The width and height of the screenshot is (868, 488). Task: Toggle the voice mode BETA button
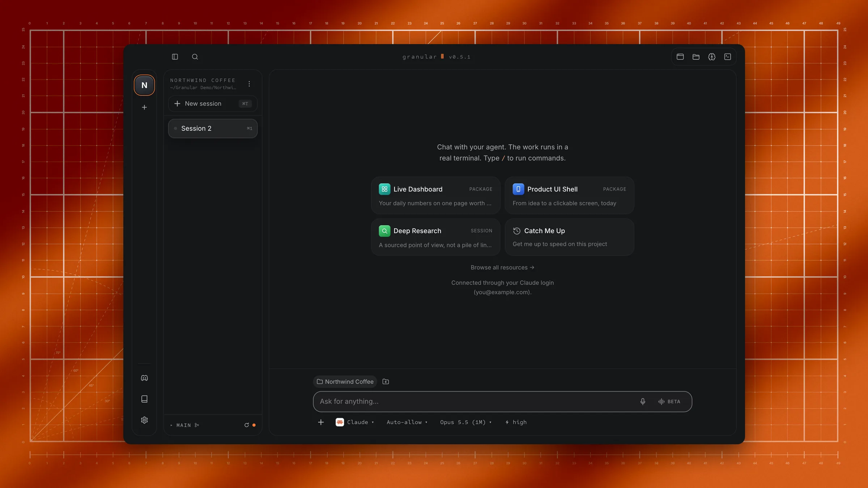pyautogui.click(x=669, y=402)
